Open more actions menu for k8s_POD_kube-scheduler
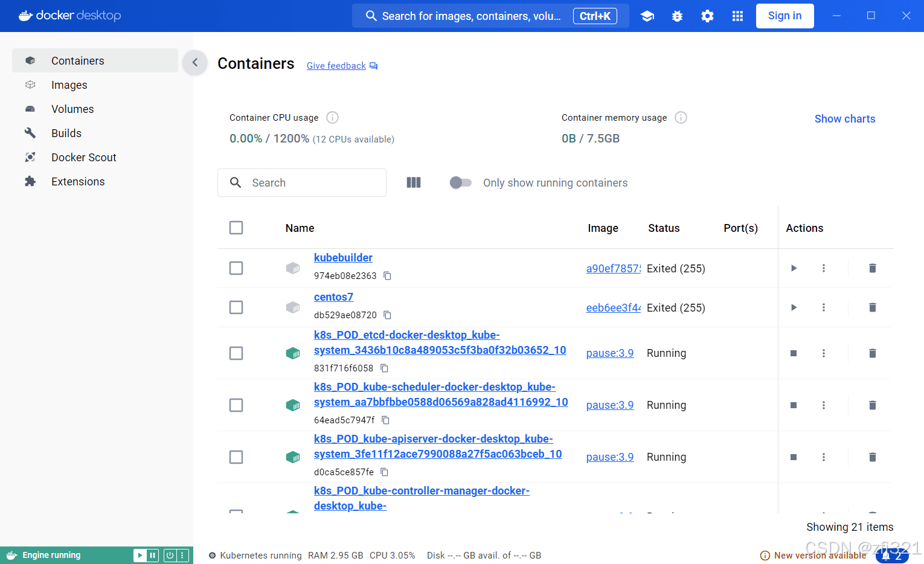The image size is (924, 564). [x=823, y=405]
